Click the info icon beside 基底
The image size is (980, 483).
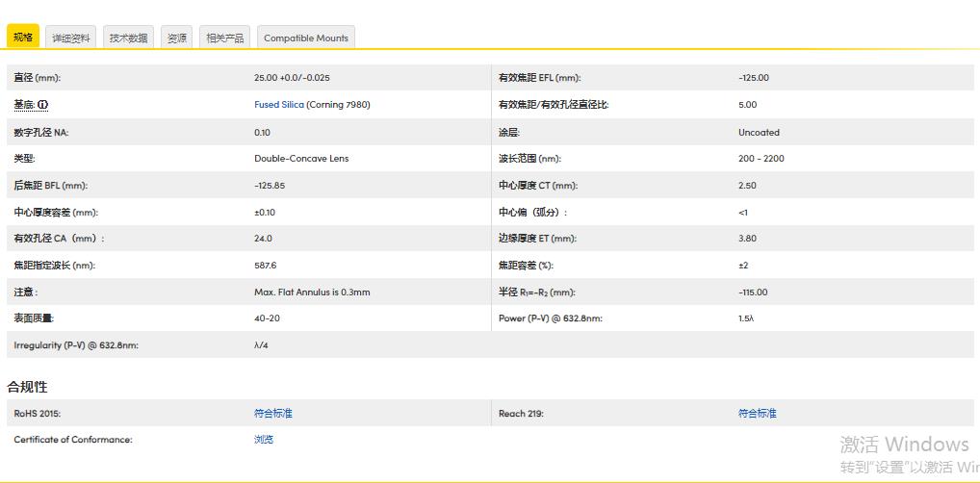coord(43,105)
